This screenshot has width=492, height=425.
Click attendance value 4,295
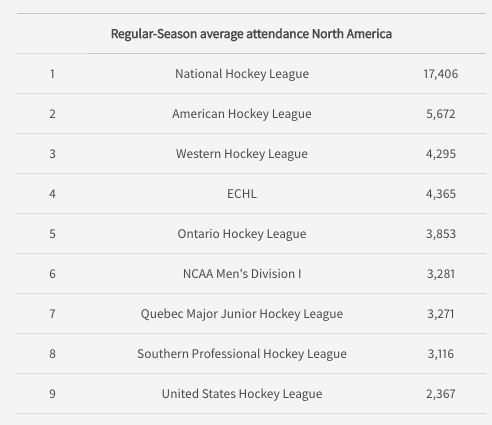(441, 154)
